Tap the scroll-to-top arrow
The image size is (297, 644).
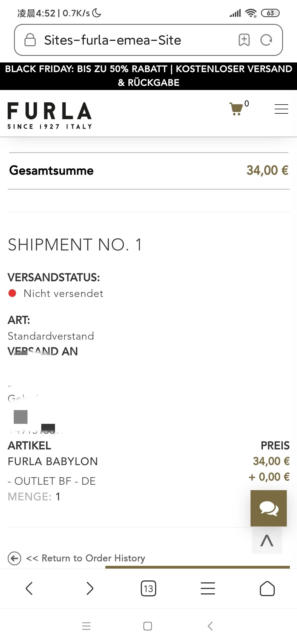[267, 541]
